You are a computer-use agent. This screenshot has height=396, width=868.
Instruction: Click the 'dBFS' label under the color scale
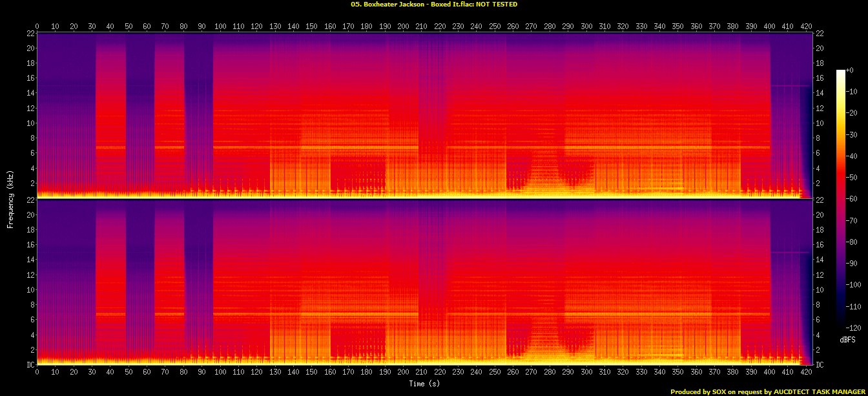847,339
